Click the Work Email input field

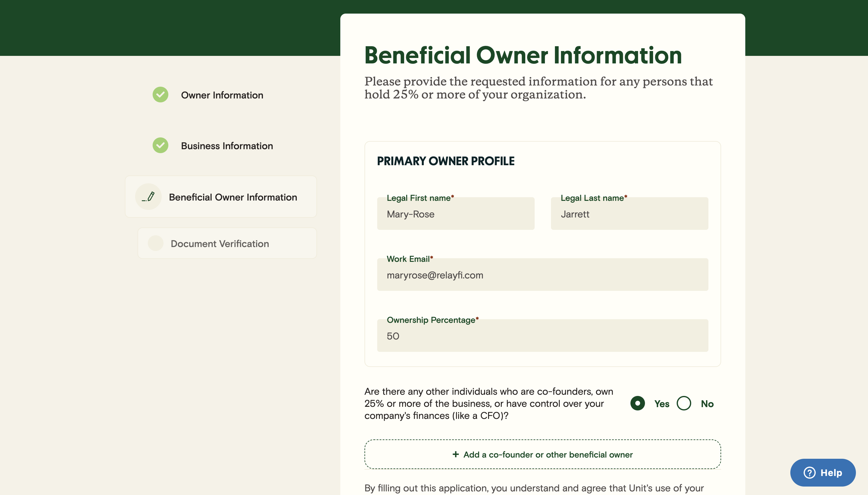coord(542,275)
